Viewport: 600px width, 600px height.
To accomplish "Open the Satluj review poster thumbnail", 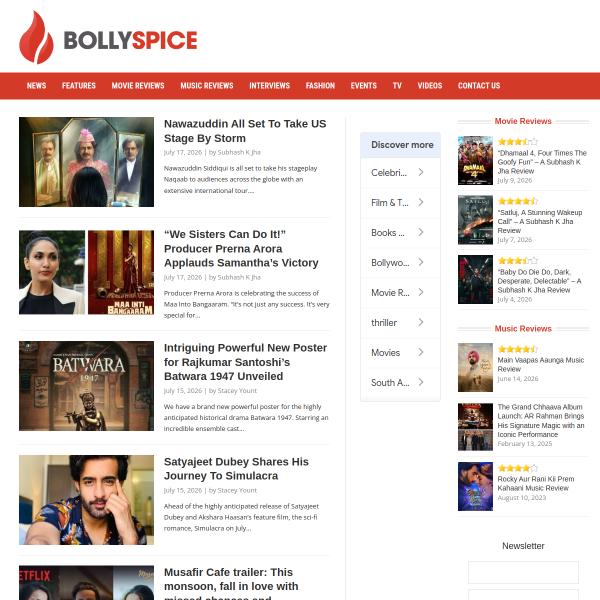I will pos(475,220).
